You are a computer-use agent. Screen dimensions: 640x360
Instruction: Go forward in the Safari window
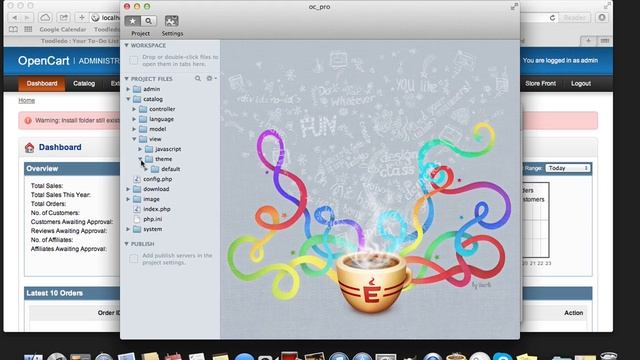[x=27, y=18]
